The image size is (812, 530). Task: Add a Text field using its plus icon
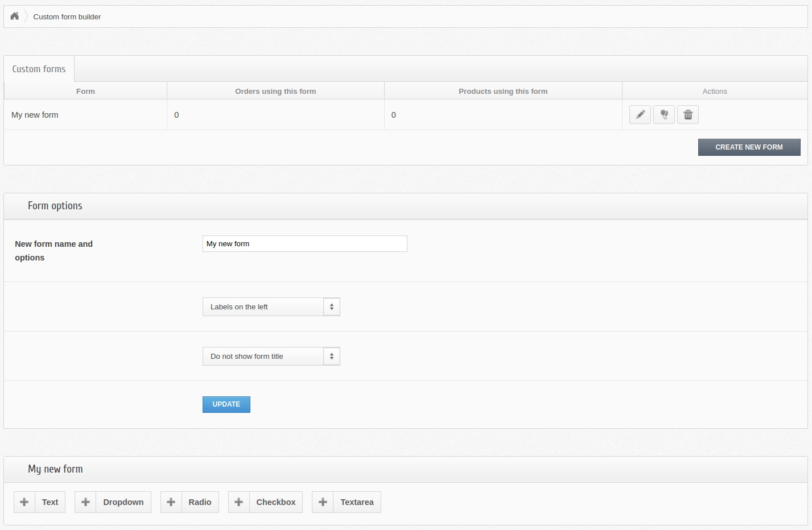click(24, 502)
